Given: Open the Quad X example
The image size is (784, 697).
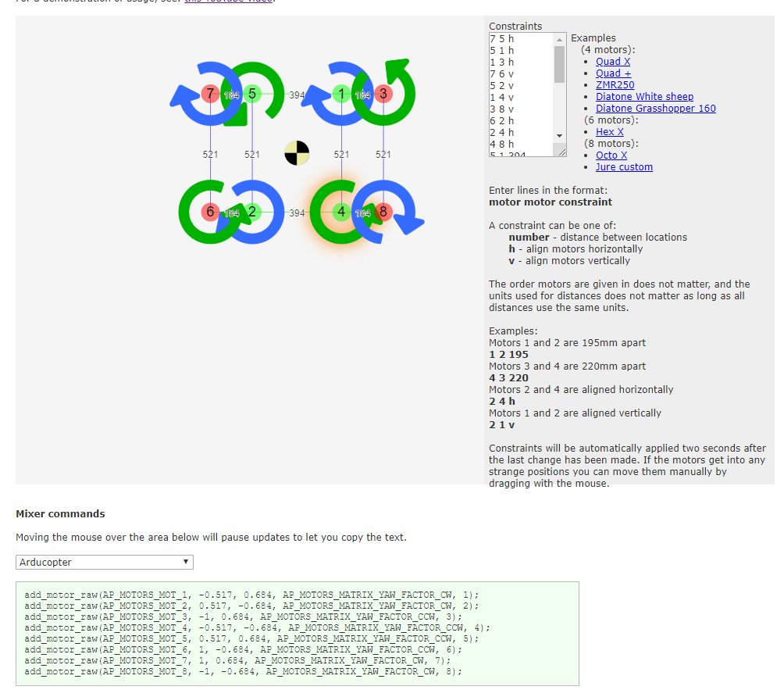Looking at the screenshot, I should pos(612,62).
